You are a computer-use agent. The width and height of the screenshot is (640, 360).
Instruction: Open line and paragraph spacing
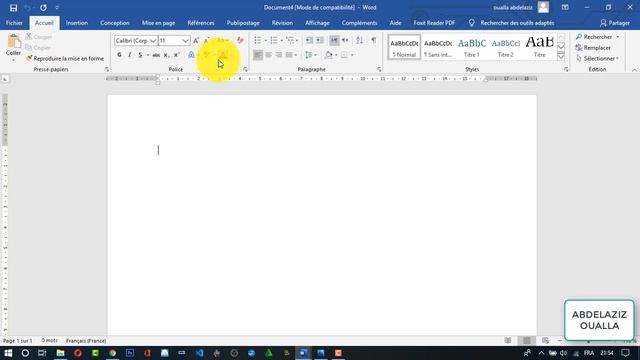pyautogui.click(x=309, y=55)
